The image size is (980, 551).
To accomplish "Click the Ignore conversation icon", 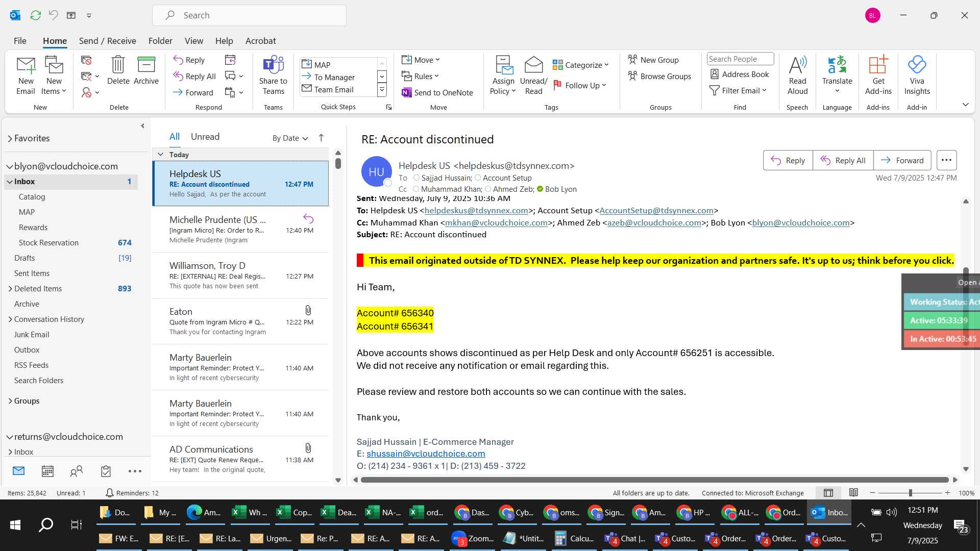I will click(x=86, y=60).
